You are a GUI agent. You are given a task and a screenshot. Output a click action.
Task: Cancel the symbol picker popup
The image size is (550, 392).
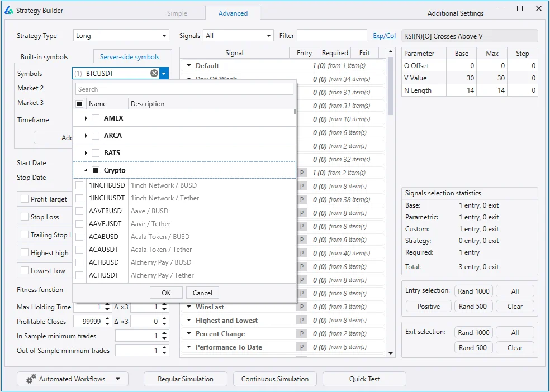[x=202, y=293]
